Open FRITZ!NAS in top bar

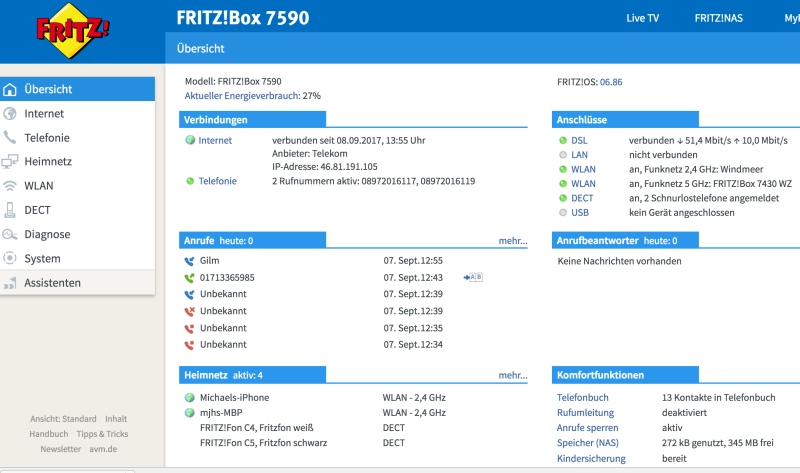tap(718, 18)
